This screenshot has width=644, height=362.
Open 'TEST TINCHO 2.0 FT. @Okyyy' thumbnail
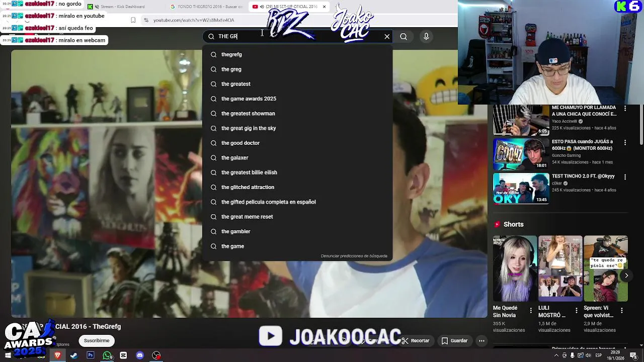(521, 189)
